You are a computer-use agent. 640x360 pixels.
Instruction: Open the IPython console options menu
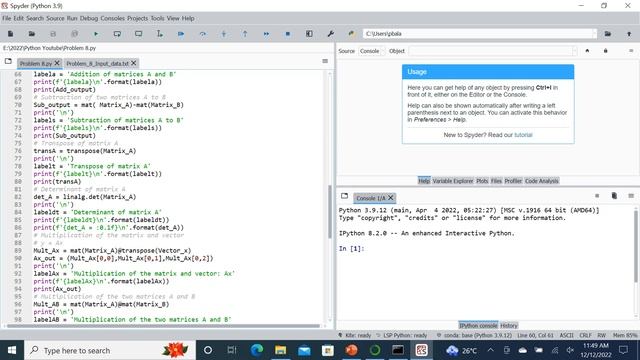(631, 196)
